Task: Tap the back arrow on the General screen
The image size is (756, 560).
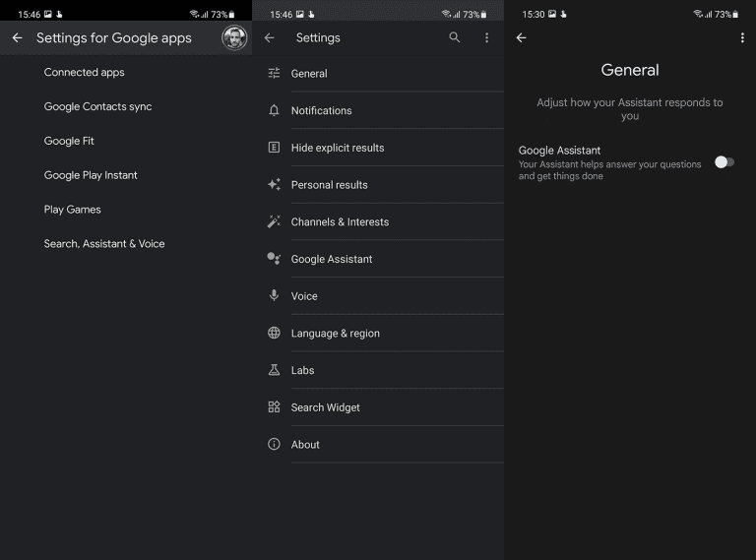Action: pos(521,37)
